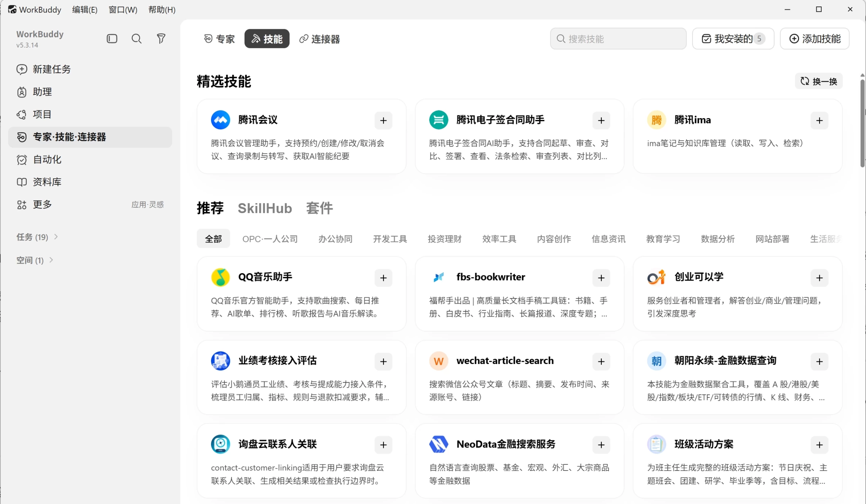Filter skills by 网站部署
This screenshot has height=504, width=866.
pos(773,239)
